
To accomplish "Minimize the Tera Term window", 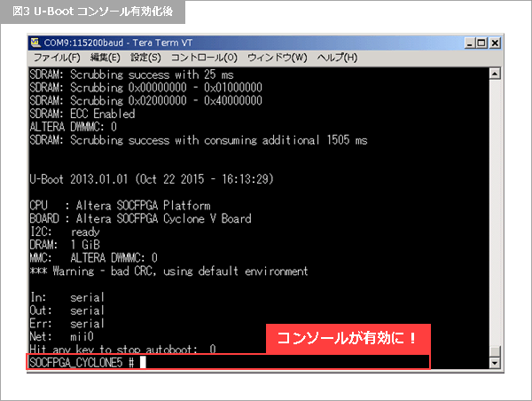I will [x=470, y=43].
